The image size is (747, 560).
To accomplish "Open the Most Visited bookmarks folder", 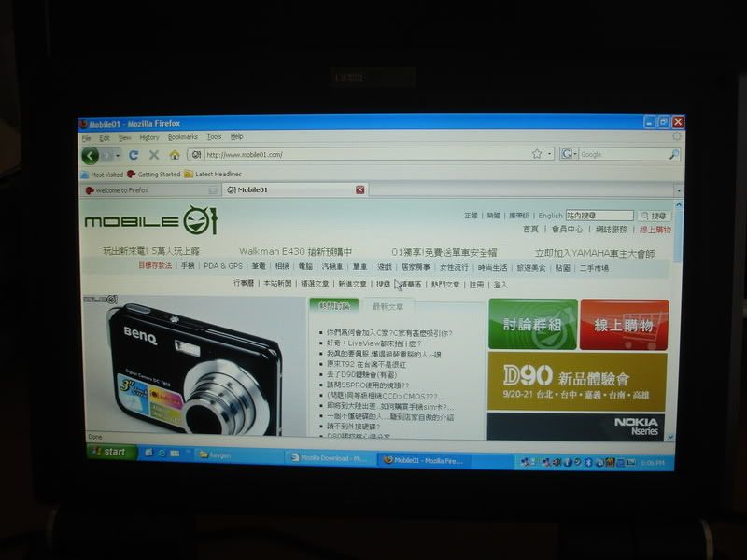I will [102, 175].
